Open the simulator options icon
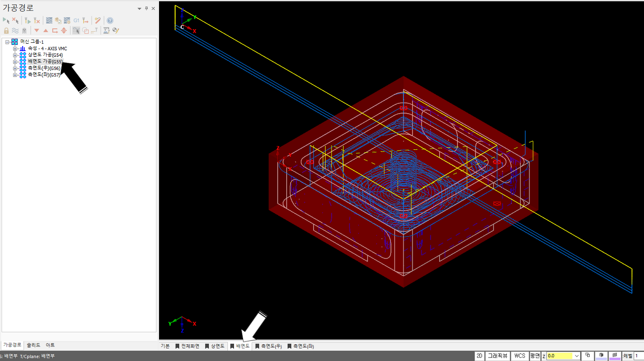The image size is (644, 361). coord(67,21)
